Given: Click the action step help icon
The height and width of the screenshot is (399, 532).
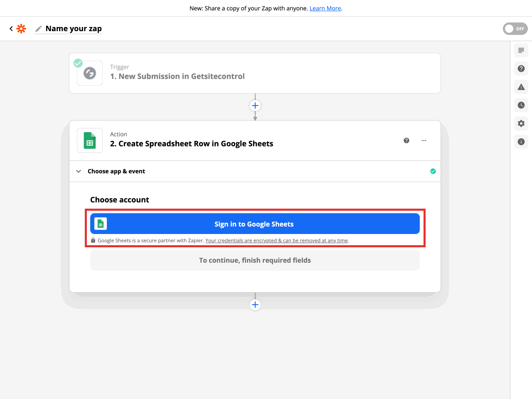Looking at the screenshot, I should click(x=406, y=140).
